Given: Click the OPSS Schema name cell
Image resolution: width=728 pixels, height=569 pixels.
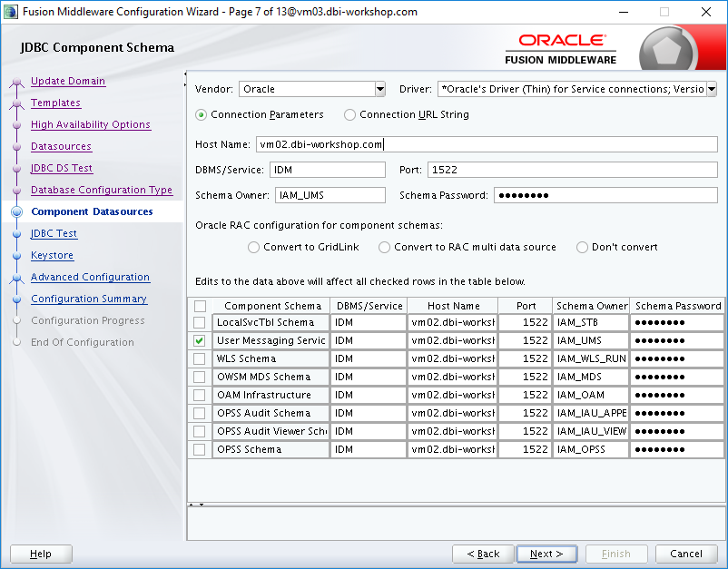Looking at the screenshot, I should click(271, 449).
